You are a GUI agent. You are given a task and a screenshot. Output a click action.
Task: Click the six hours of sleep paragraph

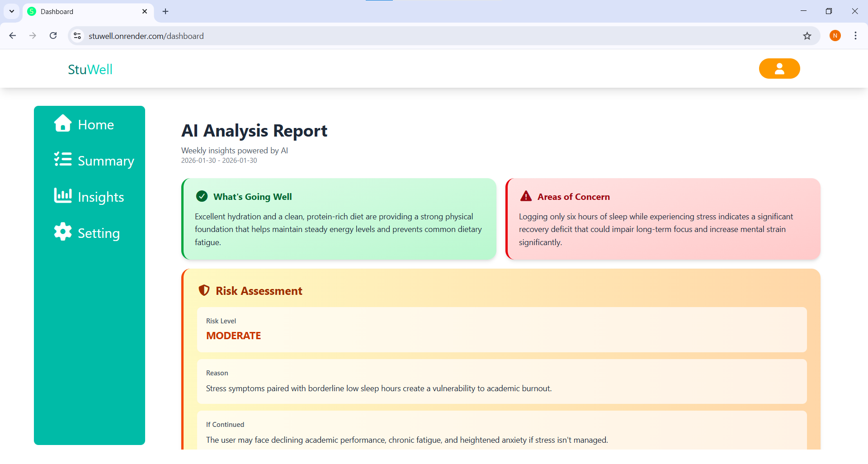click(x=656, y=229)
